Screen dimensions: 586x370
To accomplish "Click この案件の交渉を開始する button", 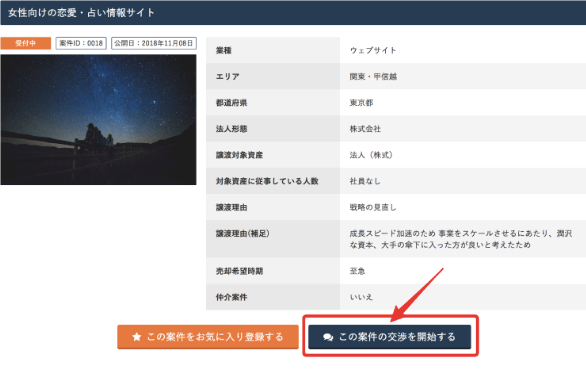I will pyautogui.click(x=389, y=337).
